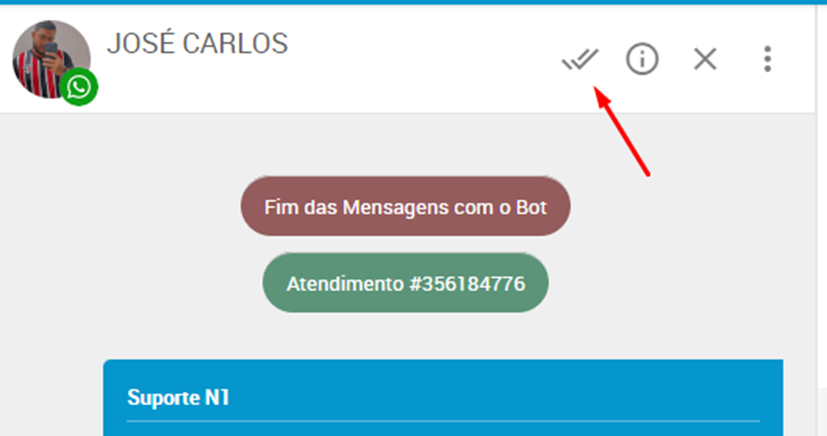The image size is (827, 436).
Task: Select the 'Fim das Mensagens com o Bot' label
Action: point(406,206)
